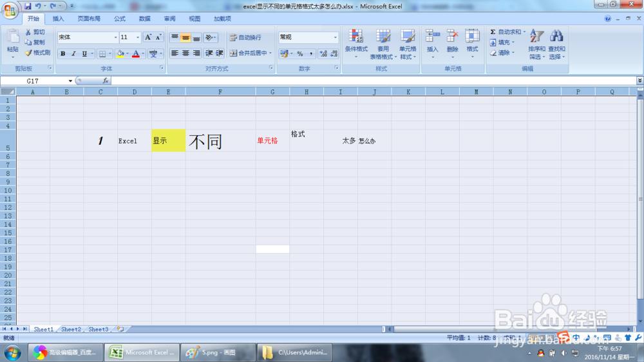This screenshot has height=362, width=644.
Task: Switch to Page Layout ribbon tab
Action: point(89,19)
